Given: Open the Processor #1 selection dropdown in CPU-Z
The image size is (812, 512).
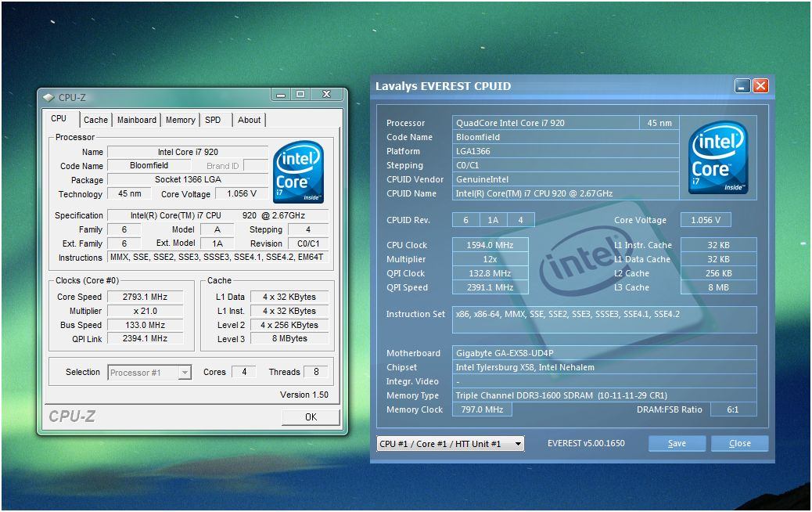Looking at the screenshot, I should tap(185, 372).
